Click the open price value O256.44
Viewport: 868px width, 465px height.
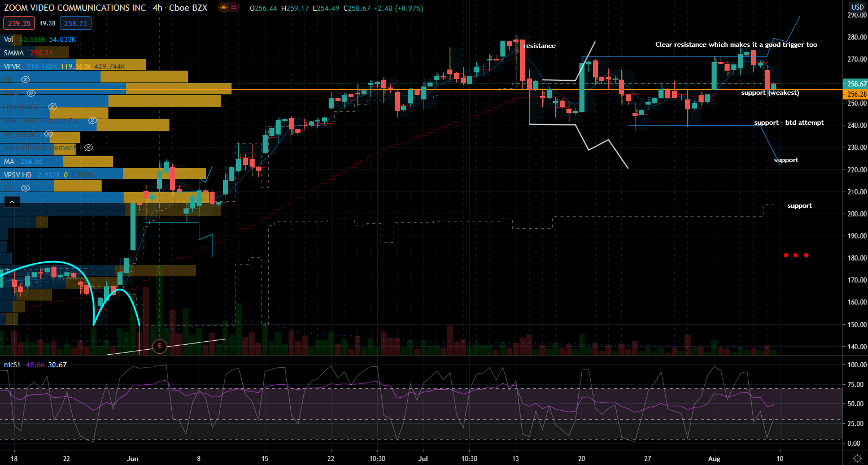264,8
